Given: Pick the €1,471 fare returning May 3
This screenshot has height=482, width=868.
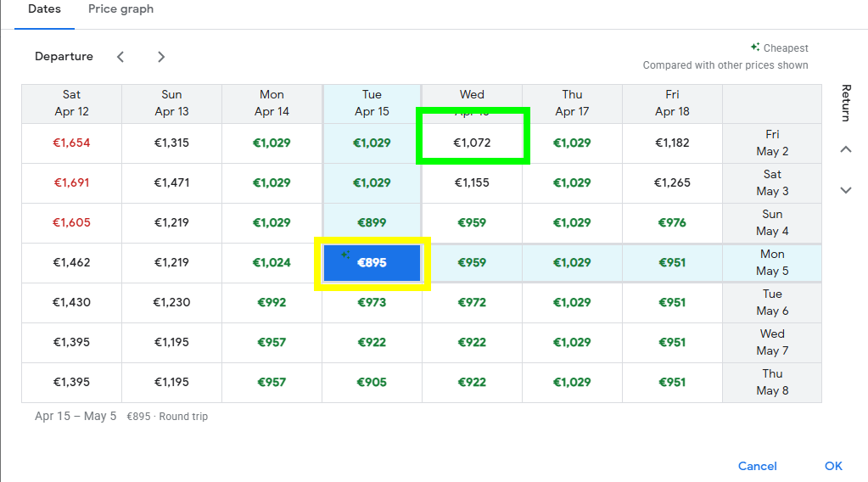Looking at the screenshot, I should [x=171, y=182].
